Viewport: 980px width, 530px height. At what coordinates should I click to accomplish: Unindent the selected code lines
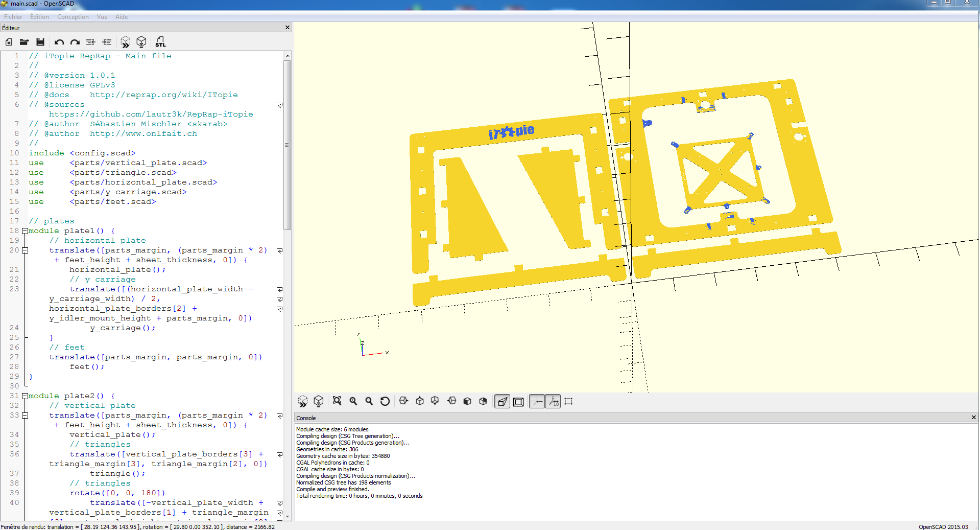(91, 42)
